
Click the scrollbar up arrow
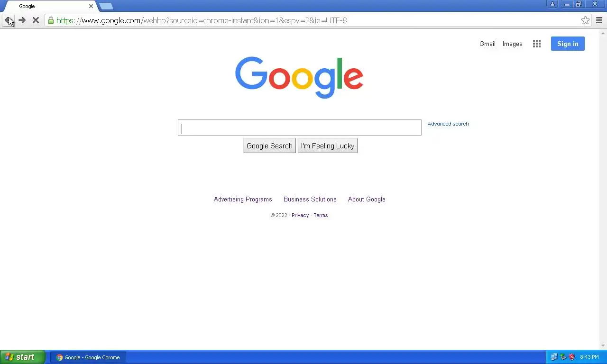[603, 33]
